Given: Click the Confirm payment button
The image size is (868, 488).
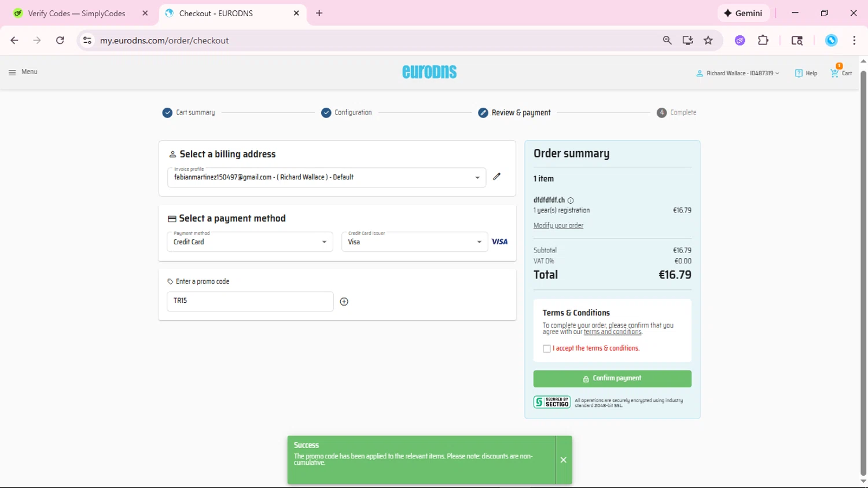Looking at the screenshot, I should point(612,379).
